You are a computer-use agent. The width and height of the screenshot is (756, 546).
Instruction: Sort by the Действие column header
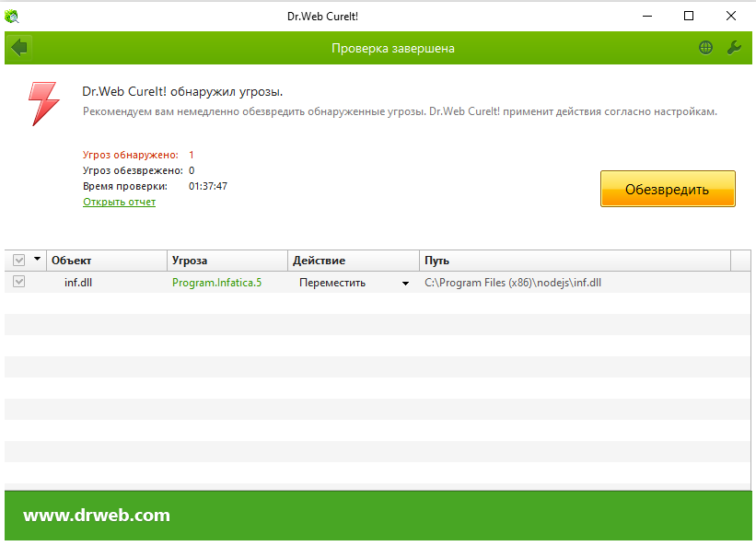coord(354,261)
